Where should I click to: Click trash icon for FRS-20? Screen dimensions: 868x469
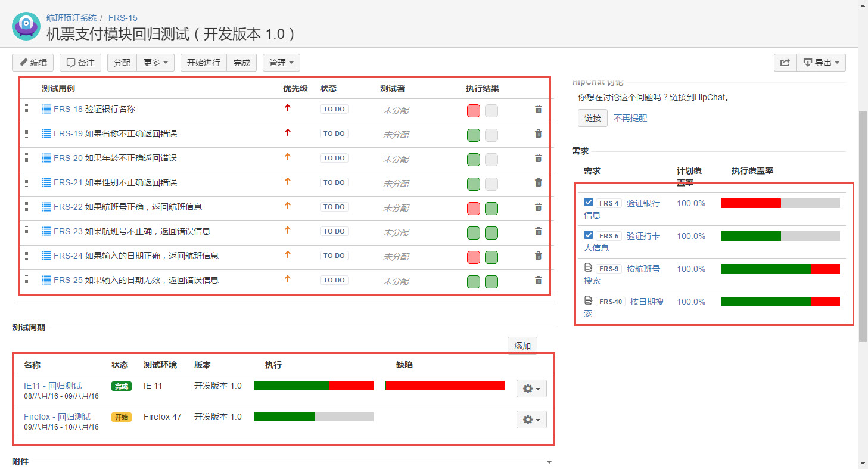[x=538, y=158]
